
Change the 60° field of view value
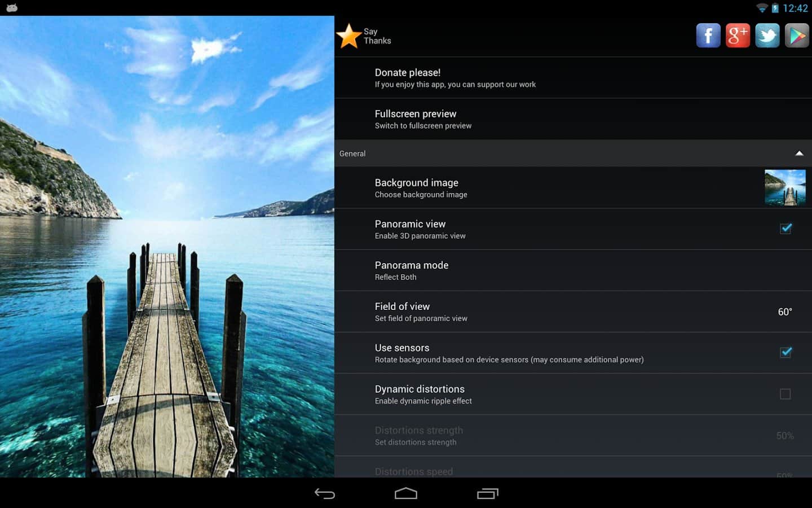coord(784,312)
